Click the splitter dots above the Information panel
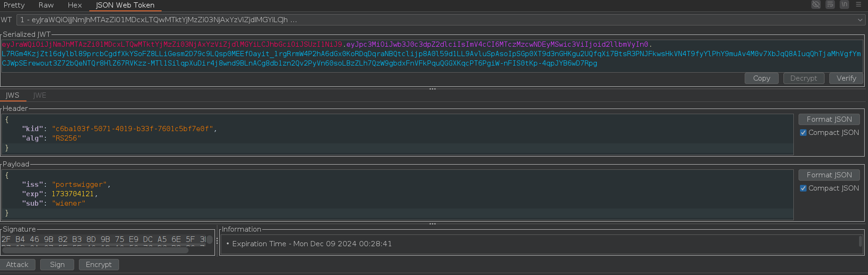Viewport: 868px width, 275px height. [x=432, y=224]
